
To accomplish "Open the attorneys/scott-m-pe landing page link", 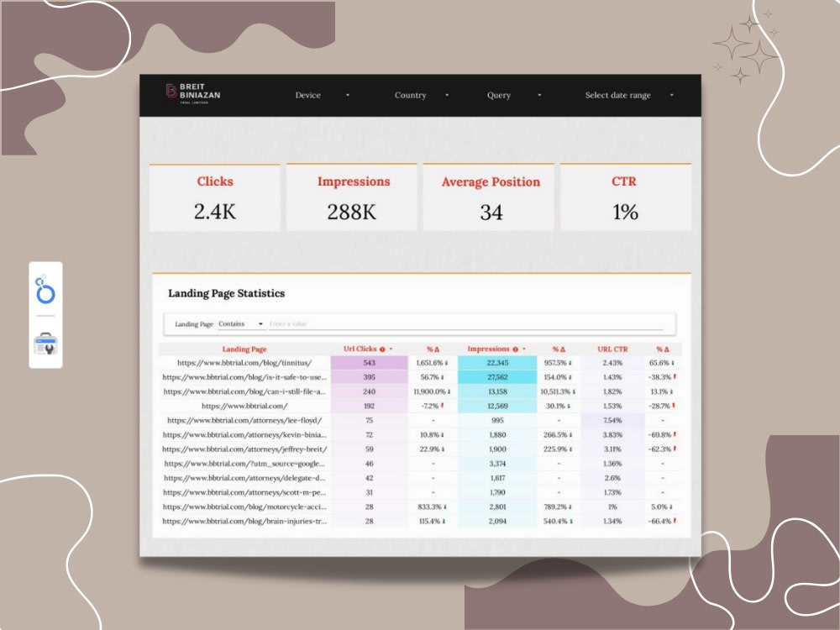I will [244, 493].
